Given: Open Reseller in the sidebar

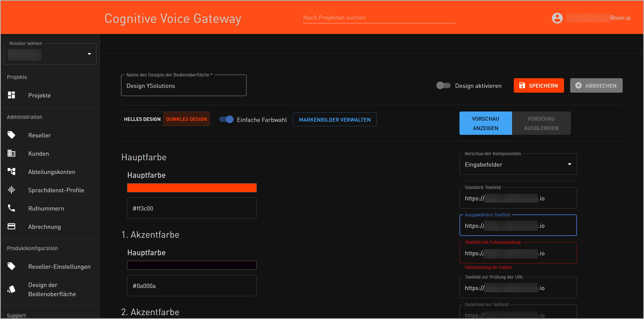Looking at the screenshot, I should point(50,135).
